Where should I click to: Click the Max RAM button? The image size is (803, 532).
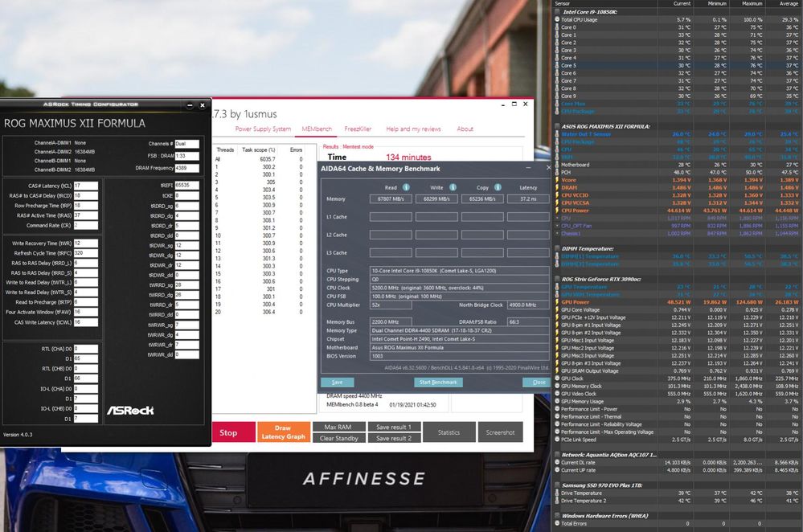338,427
